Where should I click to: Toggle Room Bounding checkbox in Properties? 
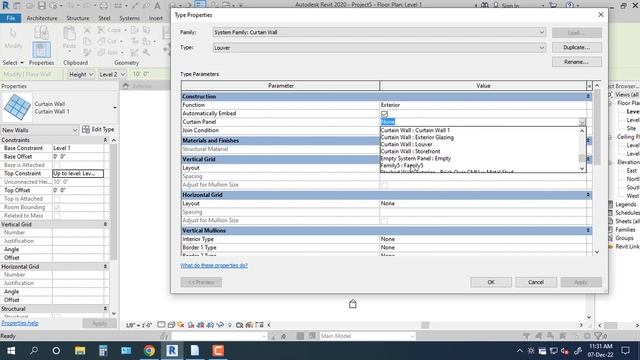pyautogui.click(x=57, y=207)
